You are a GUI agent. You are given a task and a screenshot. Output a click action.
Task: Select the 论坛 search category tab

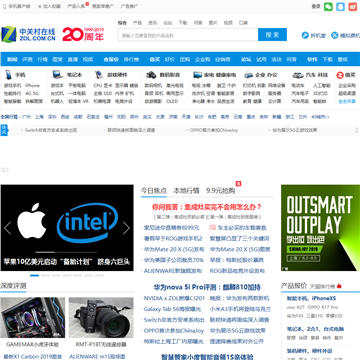(168, 23)
